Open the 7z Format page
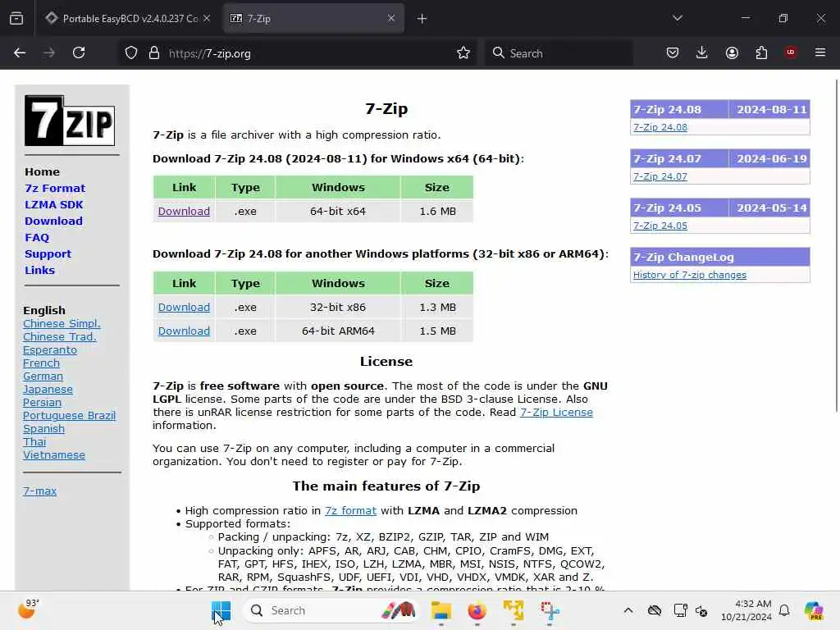The height and width of the screenshot is (630, 840). click(55, 188)
